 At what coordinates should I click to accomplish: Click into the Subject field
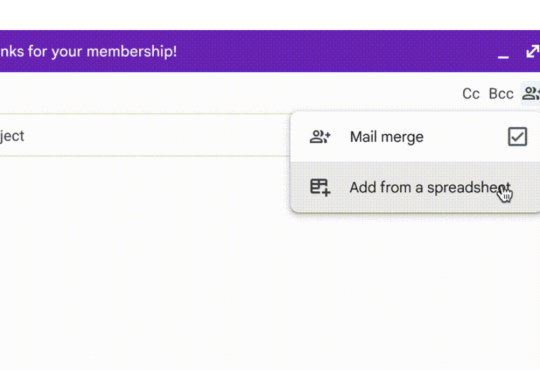[x=145, y=135]
